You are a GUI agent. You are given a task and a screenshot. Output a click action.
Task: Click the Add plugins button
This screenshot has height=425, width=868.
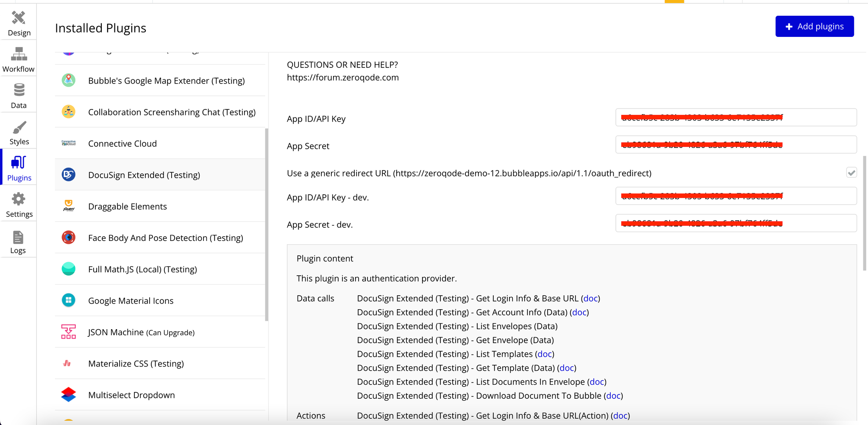click(815, 26)
